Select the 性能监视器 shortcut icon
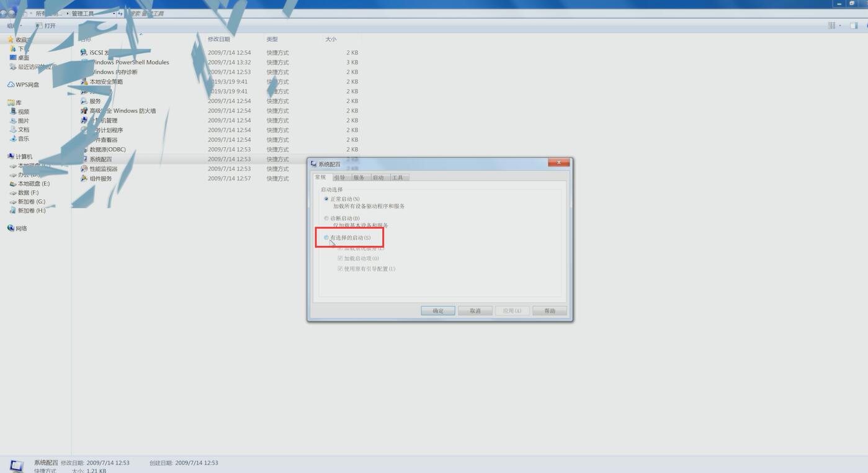The image size is (868, 473). pyautogui.click(x=84, y=169)
